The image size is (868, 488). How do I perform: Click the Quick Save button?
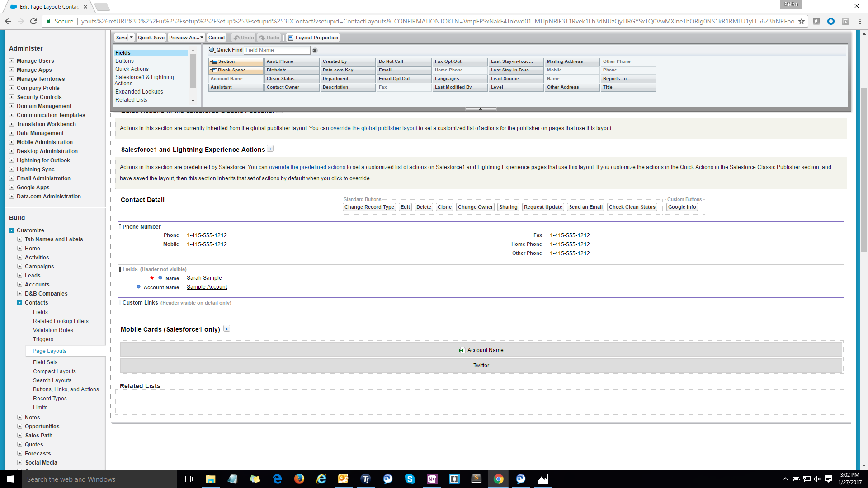151,38
